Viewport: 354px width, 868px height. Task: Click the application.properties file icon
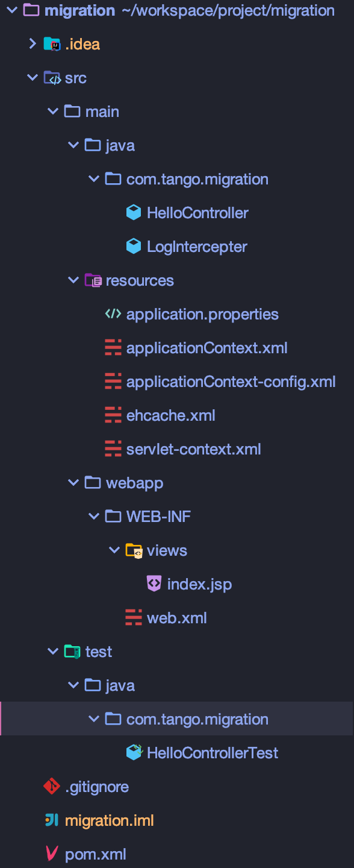pyautogui.click(x=113, y=313)
